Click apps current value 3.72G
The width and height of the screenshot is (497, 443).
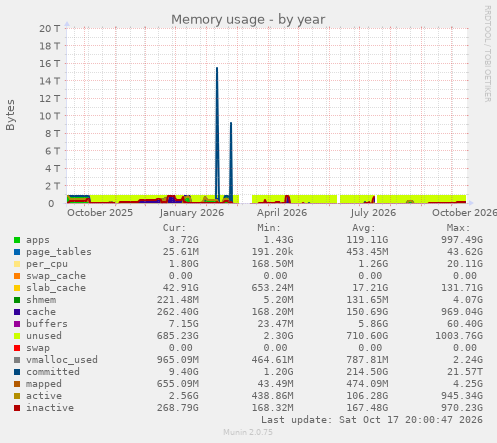pos(183,240)
